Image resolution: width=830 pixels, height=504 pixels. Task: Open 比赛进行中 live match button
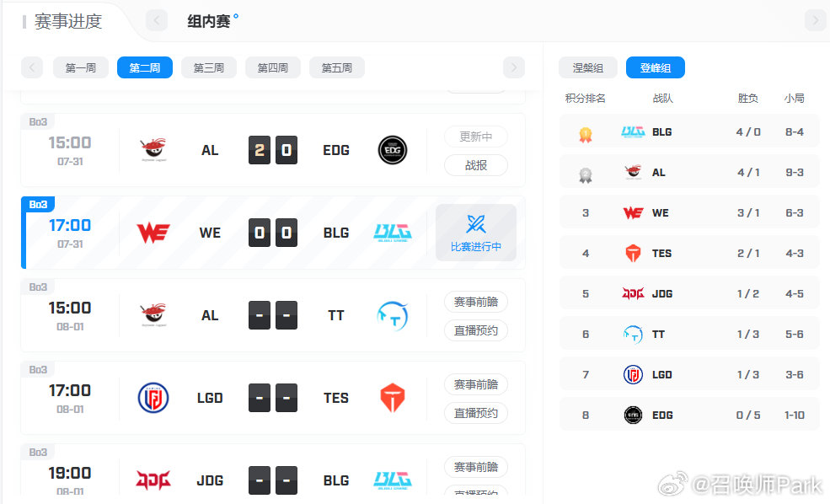[x=476, y=233]
